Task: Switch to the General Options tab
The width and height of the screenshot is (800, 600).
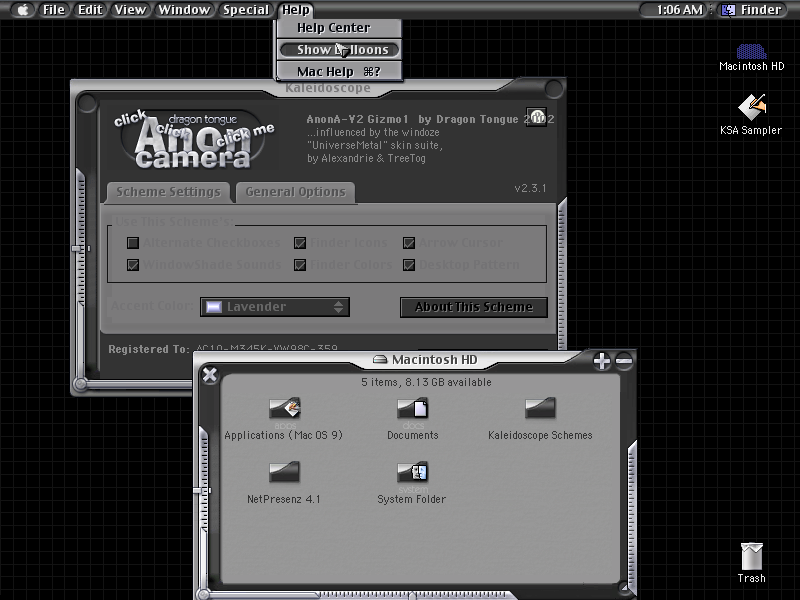Action: click(295, 192)
